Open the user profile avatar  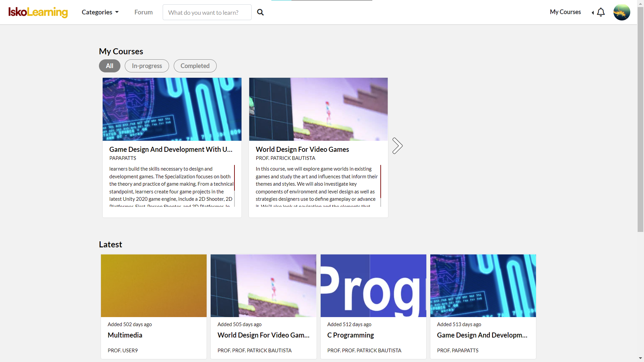click(x=622, y=12)
